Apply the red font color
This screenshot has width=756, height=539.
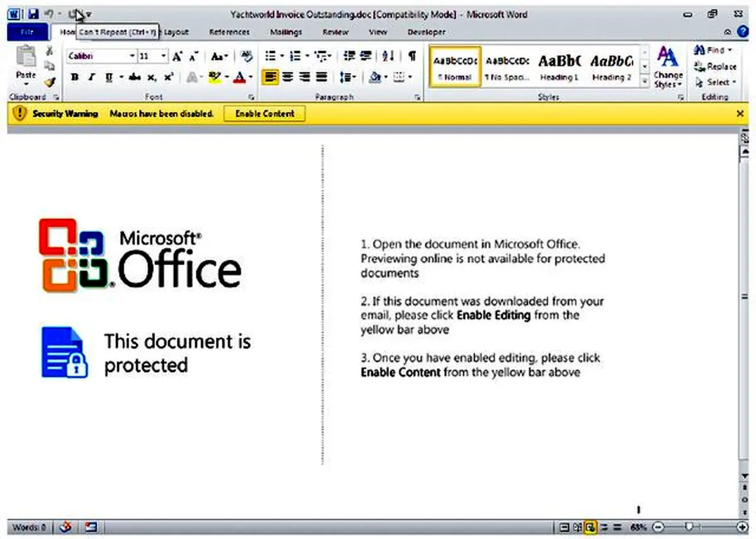tap(239, 77)
